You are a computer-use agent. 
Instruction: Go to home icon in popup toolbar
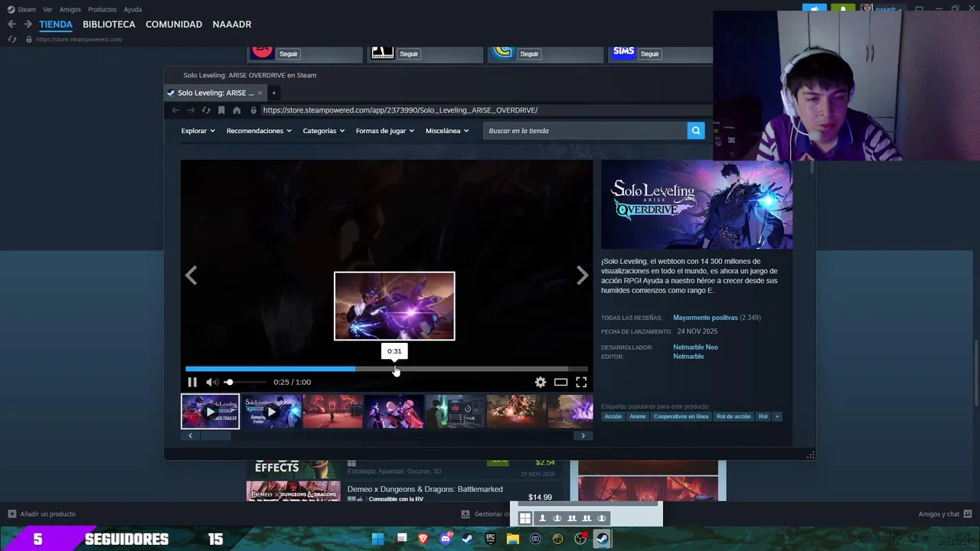(237, 110)
